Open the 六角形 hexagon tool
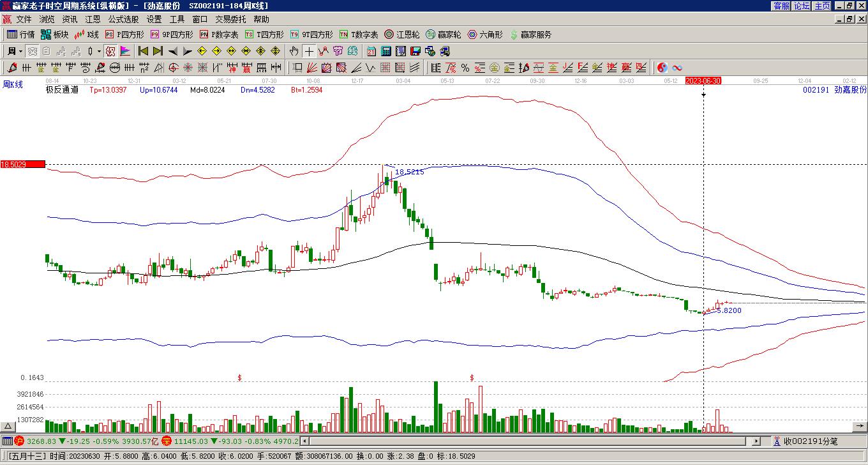Image resolution: width=868 pixels, height=465 pixels. coord(485,34)
